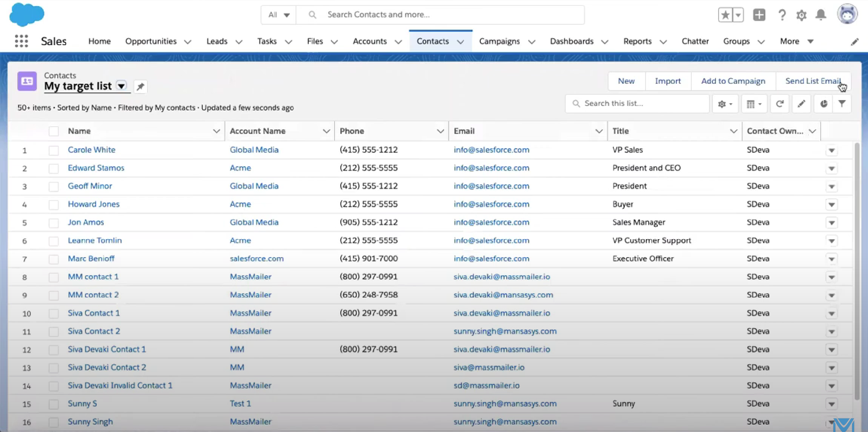Viewport: 868px width, 432px height.
Task: Open the Display As table dropdown
Action: pos(754,104)
